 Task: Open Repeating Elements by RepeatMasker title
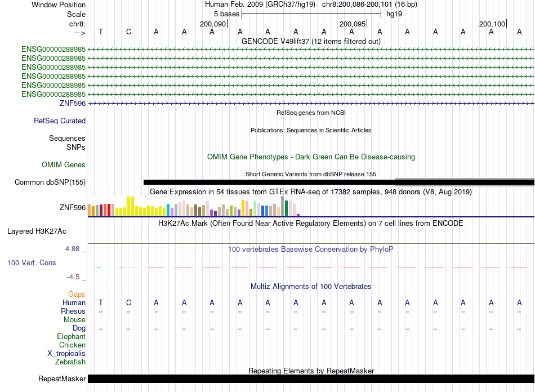[x=311, y=371]
